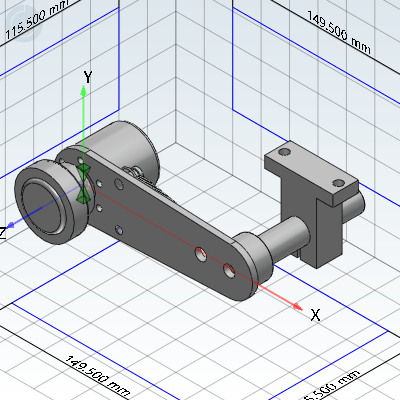Pick the large rear cylinder behind the arm
The width and height of the screenshot is (400, 400).
123,147
